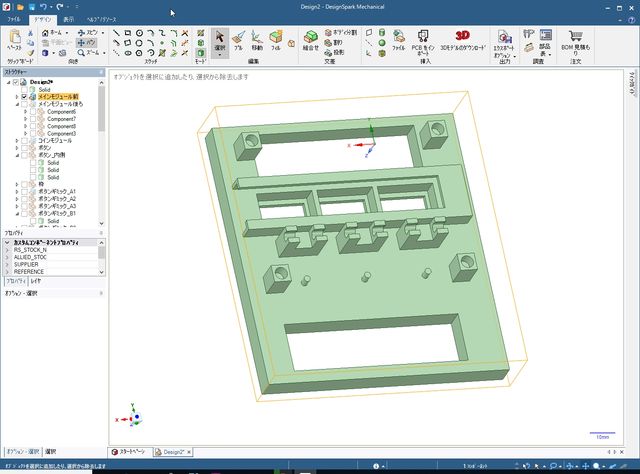Toggle checkbox for コインモジュール
This screenshot has width=640, height=474.
coord(24,140)
